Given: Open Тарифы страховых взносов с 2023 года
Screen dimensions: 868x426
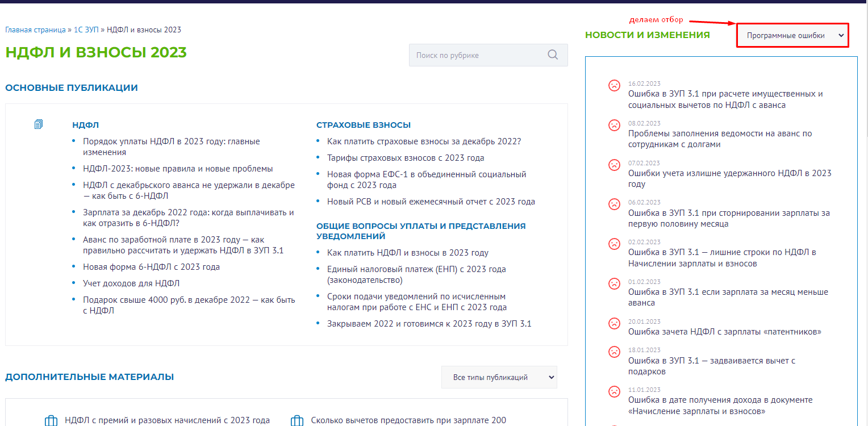Looking at the screenshot, I should [x=406, y=158].
